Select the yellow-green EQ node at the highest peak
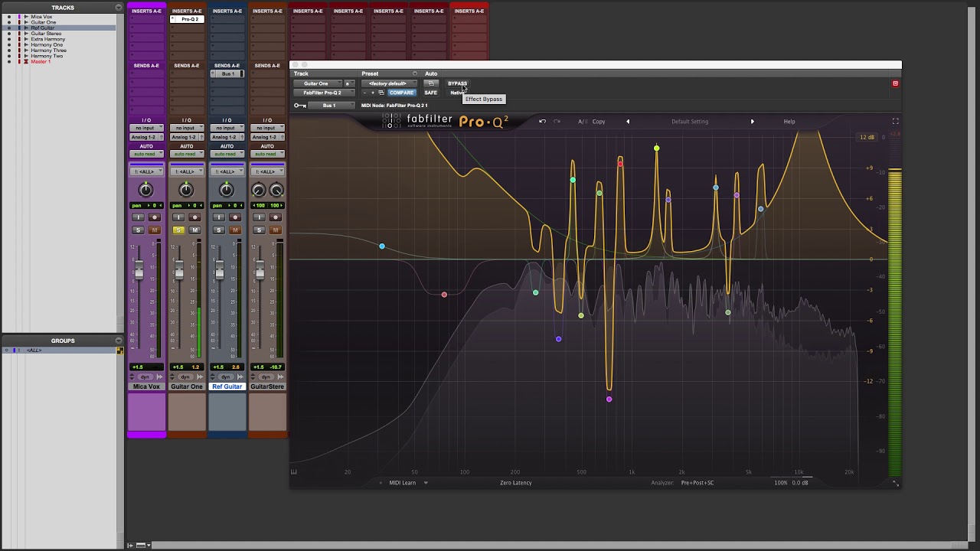 [x=656, y=148]
